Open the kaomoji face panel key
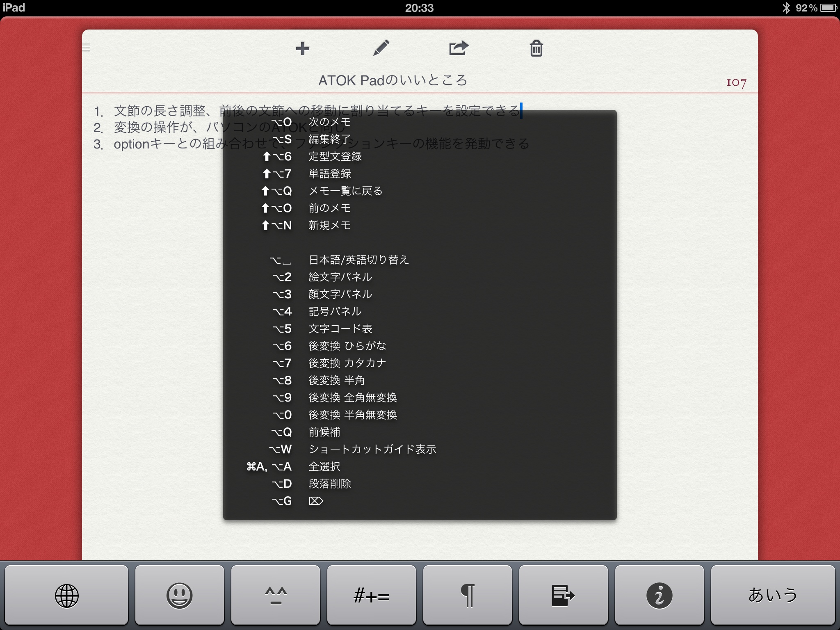Viewport: 840px width, 630px height. point(276,595)
